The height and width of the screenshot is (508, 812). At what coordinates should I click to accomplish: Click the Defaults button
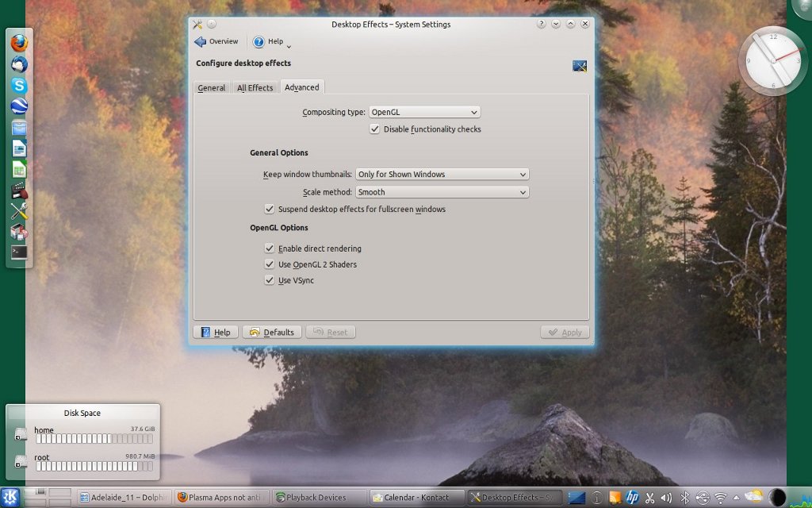point(272,333)
